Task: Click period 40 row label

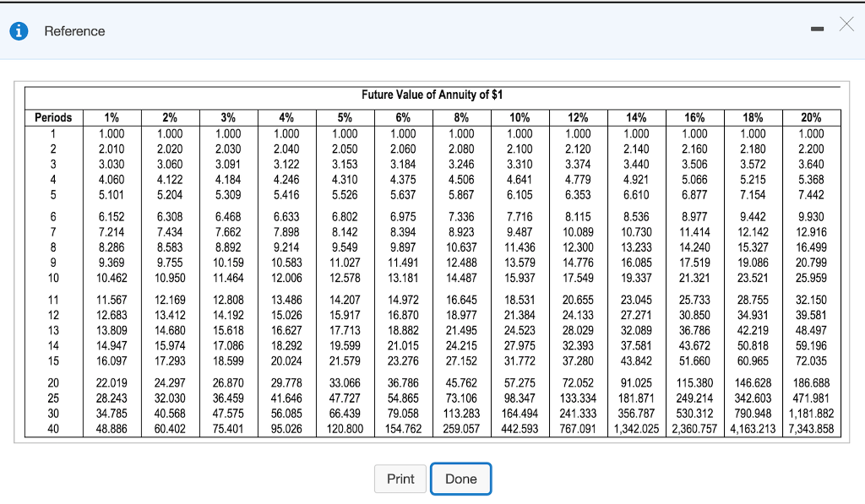Action: tap(53, 429)
